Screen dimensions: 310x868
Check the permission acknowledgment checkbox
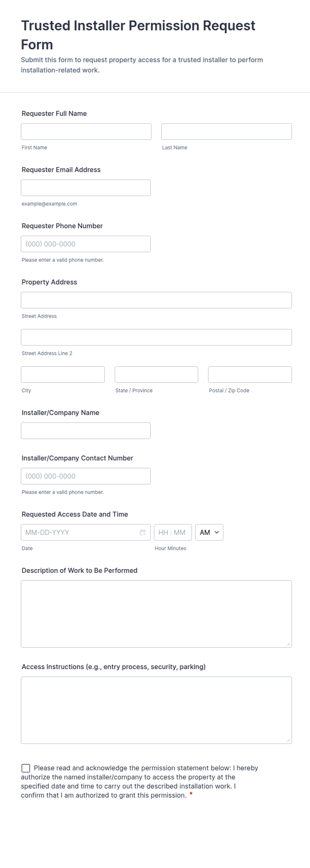click(x=26, y=769)
